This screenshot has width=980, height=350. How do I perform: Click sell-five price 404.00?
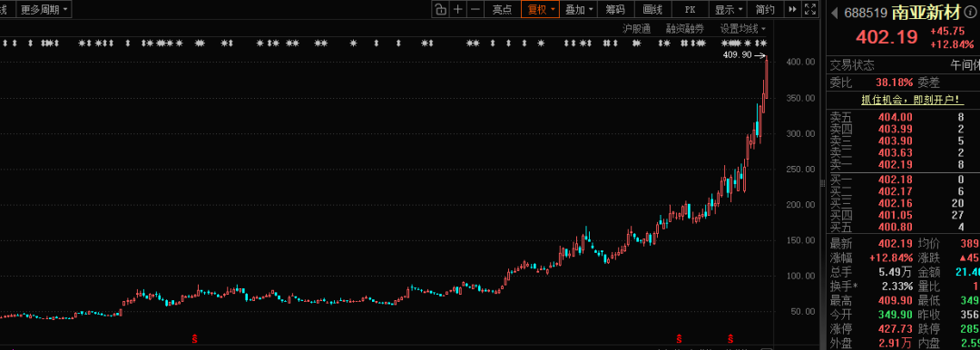click(895, 117)
